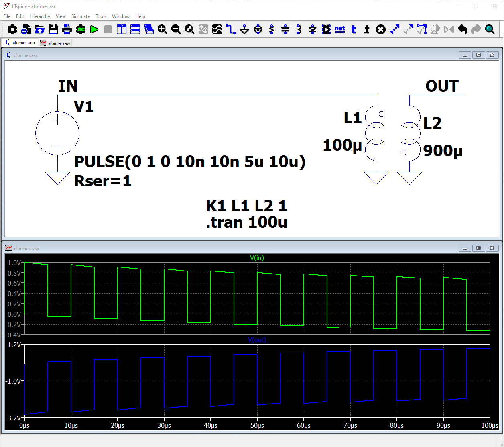Undo the last action
Screen dimensions: 504x447
coord(463,29)
